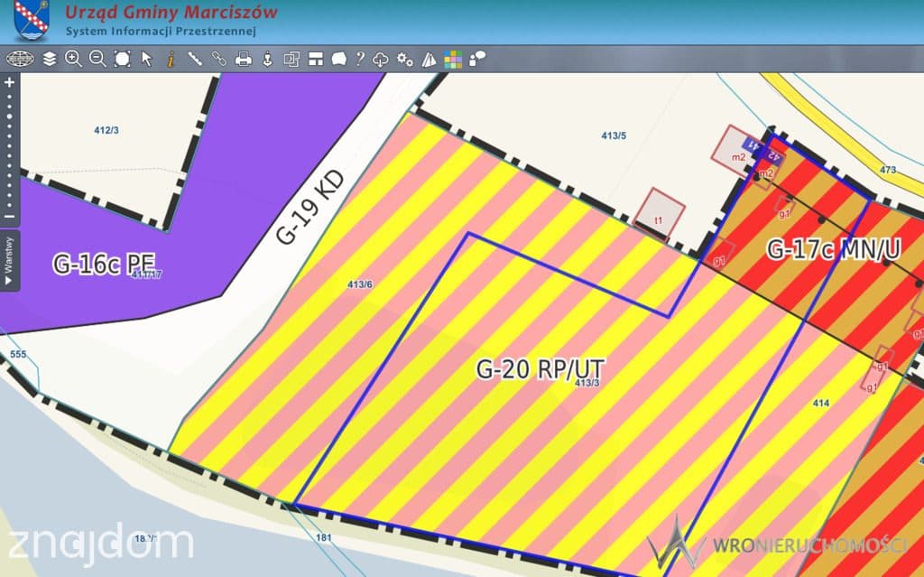Open help with the question mark icon
The image size is (924, 577).
(359, 59)
